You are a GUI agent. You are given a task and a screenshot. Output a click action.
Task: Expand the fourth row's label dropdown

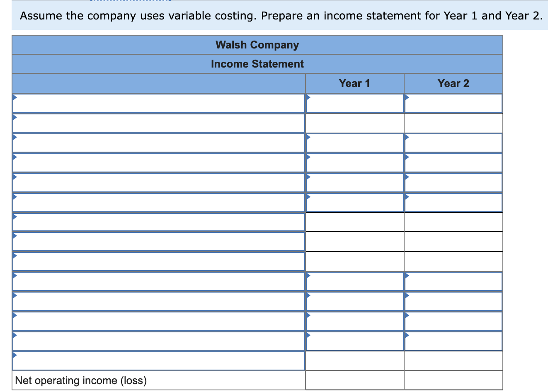159,163
